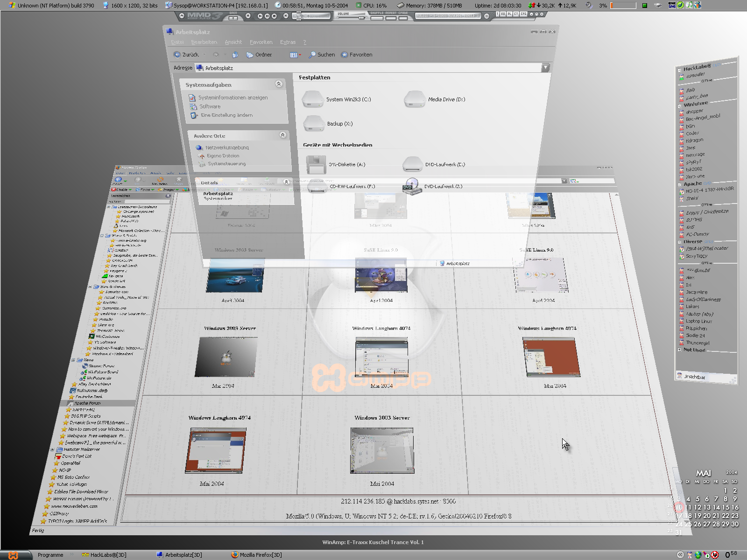This screenshot has width=747, height=560.
Task: Toggle Winamp repeat mode
Action: click(x=391, y=18)
